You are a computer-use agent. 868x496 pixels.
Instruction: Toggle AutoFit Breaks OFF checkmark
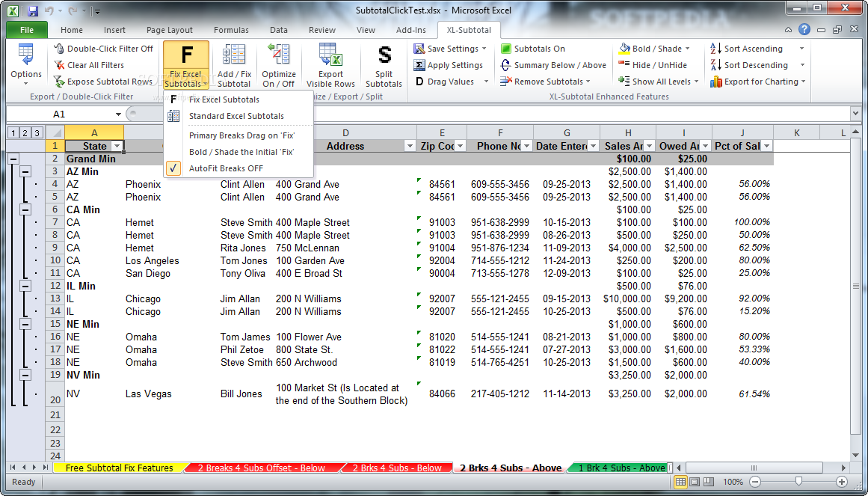click(x=173, y=168)
